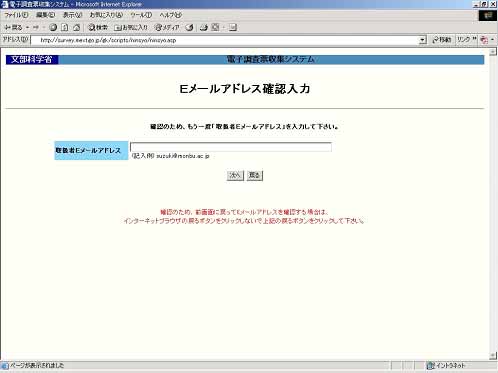
Task: Expand the リンク (Links) bar chevron
Action: click(x=474, y=39)
